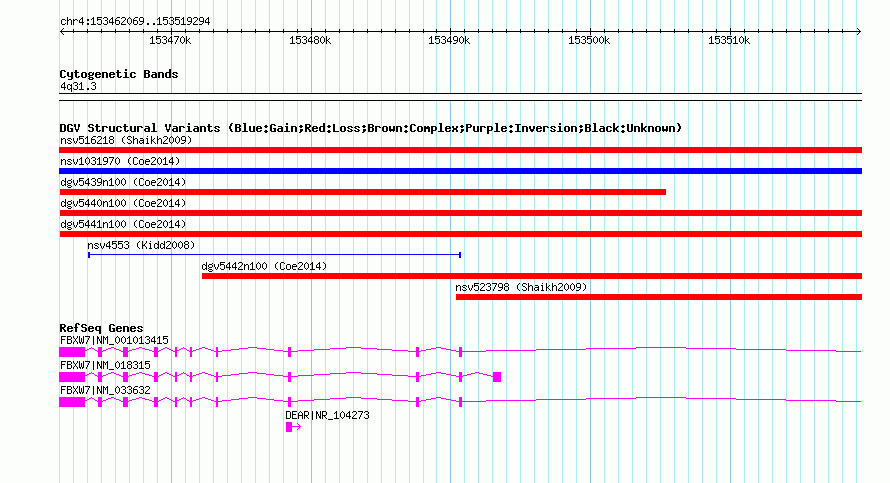Click the right arrow at the ruler end

pos(858,32)
